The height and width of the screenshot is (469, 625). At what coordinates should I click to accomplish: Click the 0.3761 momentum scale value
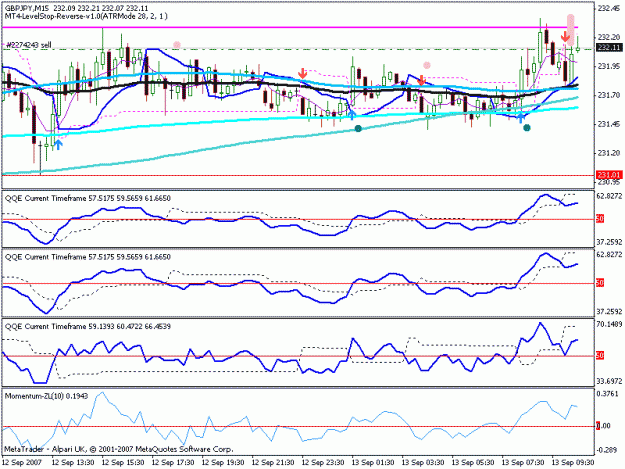[609, 394]
